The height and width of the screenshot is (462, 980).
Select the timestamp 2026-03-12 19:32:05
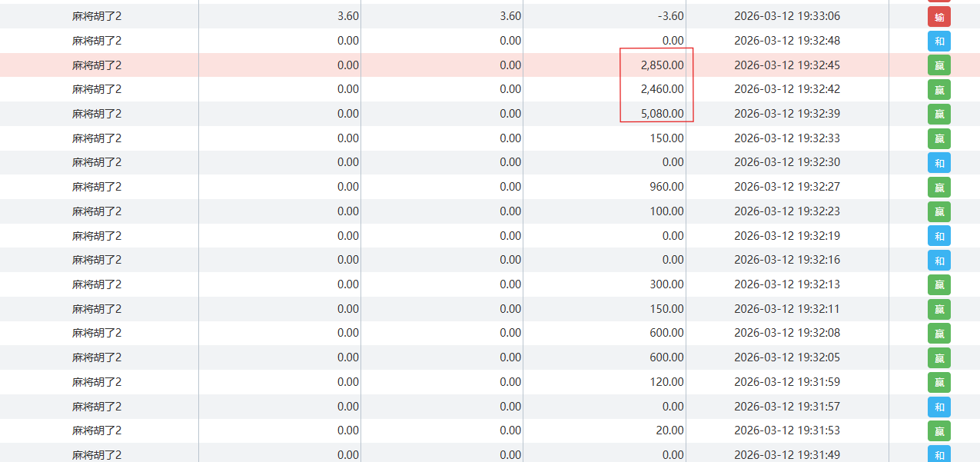[787, 357]
